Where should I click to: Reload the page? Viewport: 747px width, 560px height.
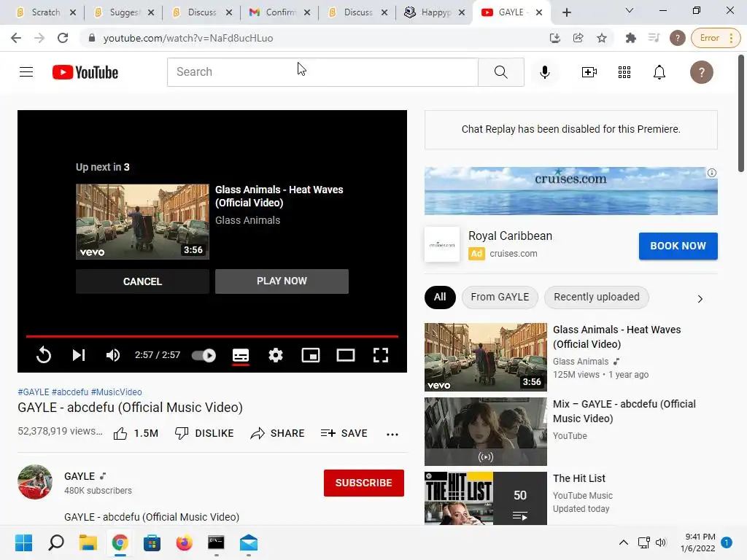63,38
